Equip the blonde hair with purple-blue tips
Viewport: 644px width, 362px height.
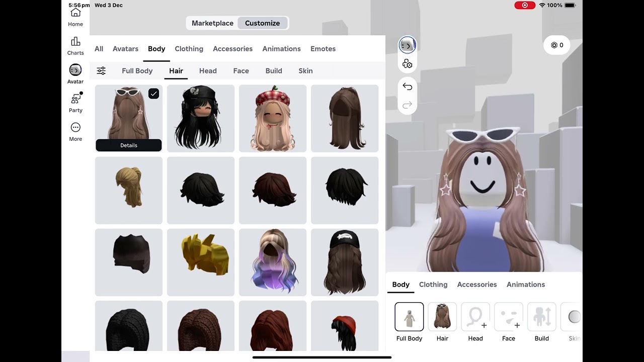(273, 262)
